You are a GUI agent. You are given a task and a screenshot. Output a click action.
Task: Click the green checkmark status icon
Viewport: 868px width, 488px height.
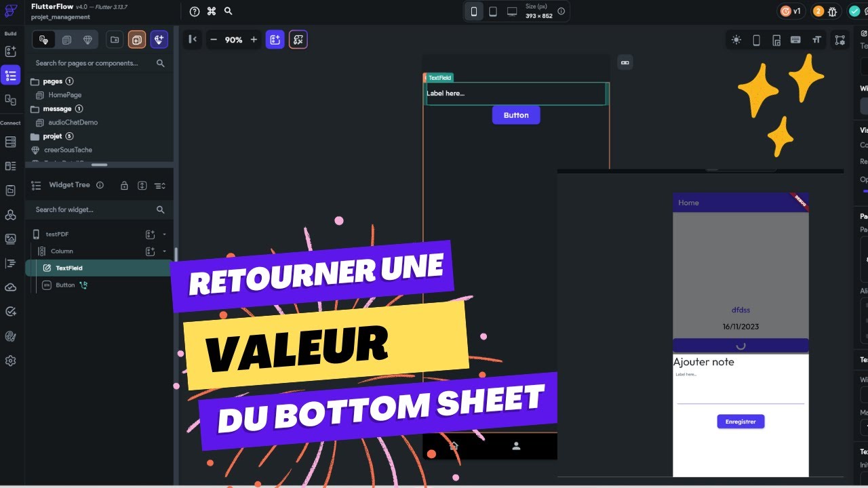click(854, 11)
